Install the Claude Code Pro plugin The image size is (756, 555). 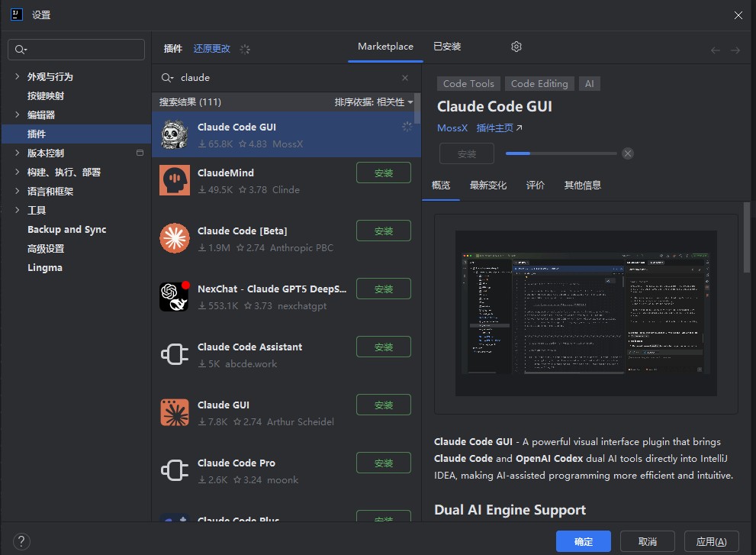point(383,463)
